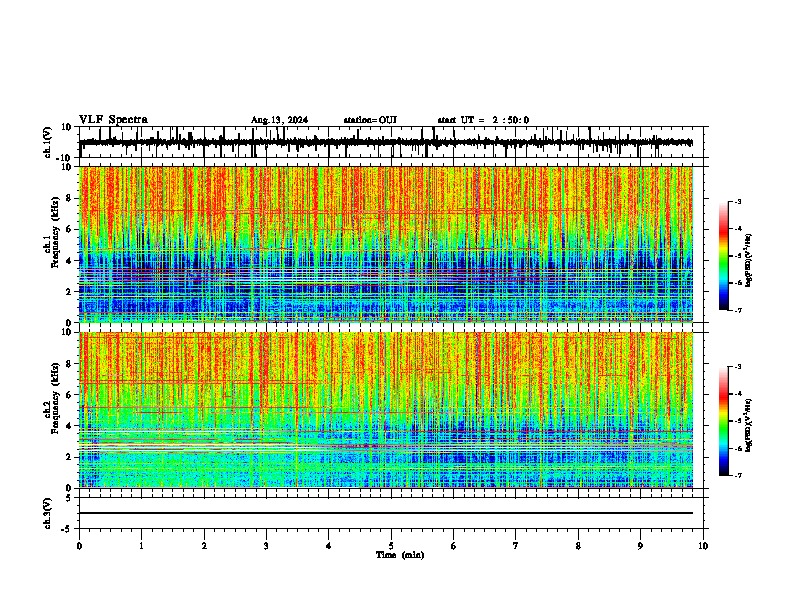Viewport: 792px width, 612px height.
Task: Click the ch.2 frequency axis "2" tick label
Action: (70, 457)
